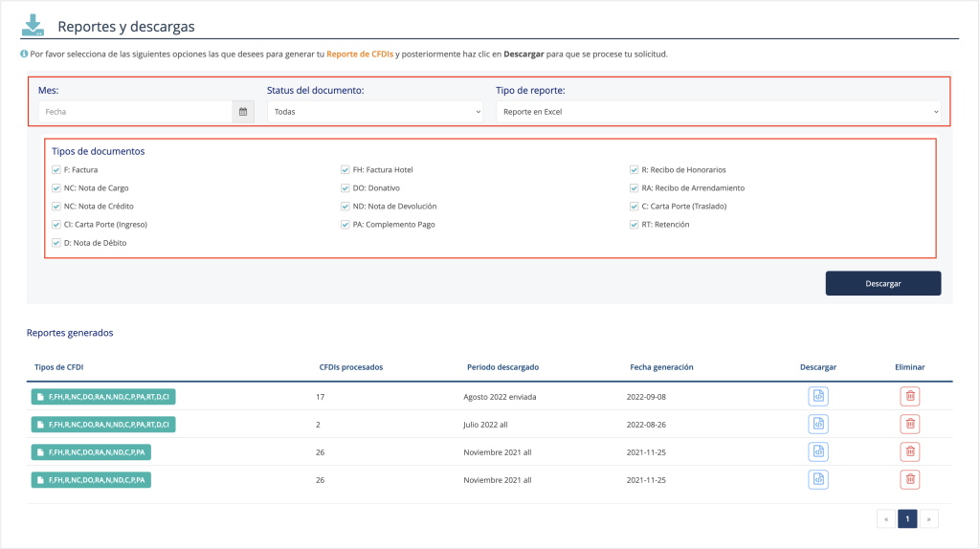Open the calendar picker next to Fecha
The image size is (980, 549).
pos(243,112)
